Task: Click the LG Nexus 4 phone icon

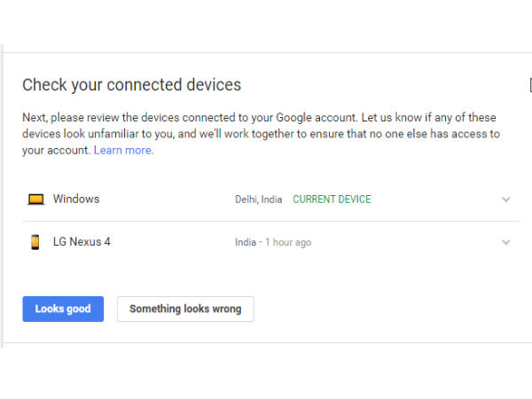Action: (35, 242)
